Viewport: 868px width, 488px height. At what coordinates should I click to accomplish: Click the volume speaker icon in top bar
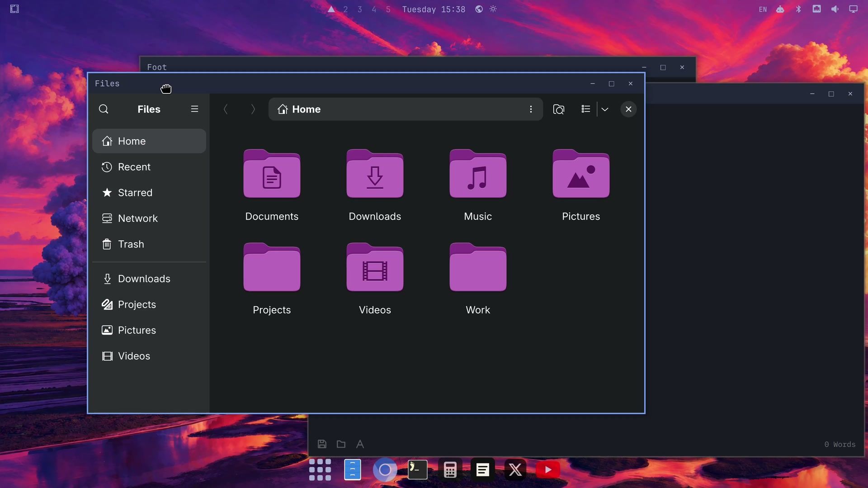835,9
